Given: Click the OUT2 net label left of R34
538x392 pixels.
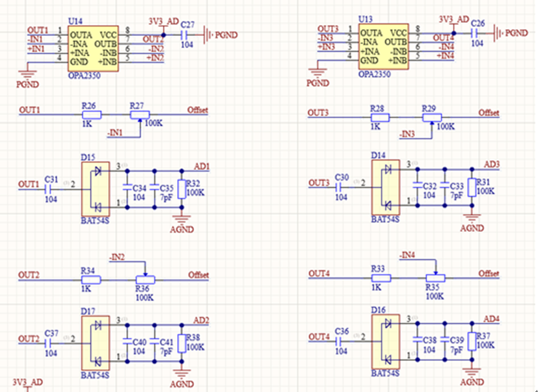Looking at the screenshot, I should 29,275.
